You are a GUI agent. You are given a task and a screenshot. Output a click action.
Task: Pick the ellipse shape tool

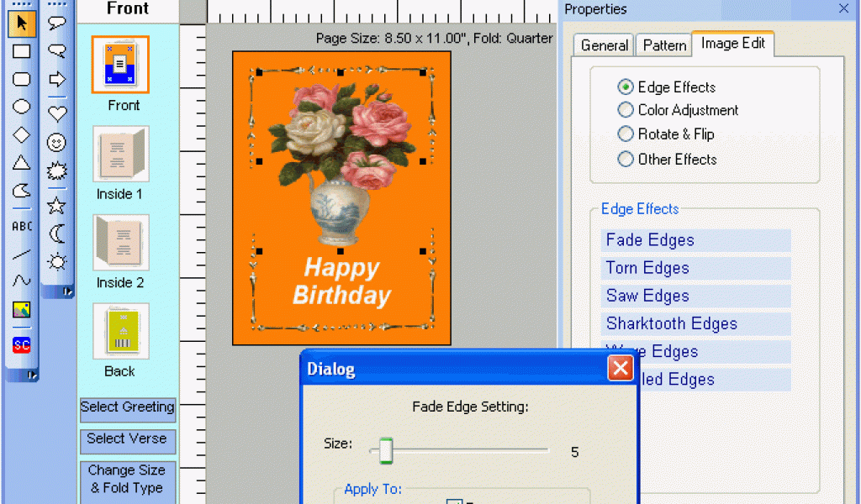point(22,107)
